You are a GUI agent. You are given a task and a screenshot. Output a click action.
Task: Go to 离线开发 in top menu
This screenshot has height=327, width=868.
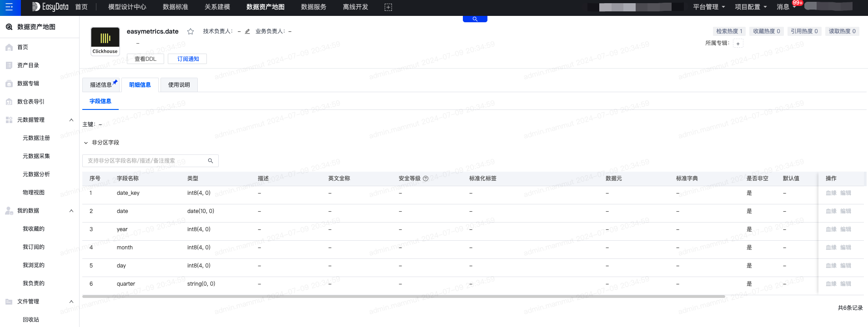click(x=356, y=7)
